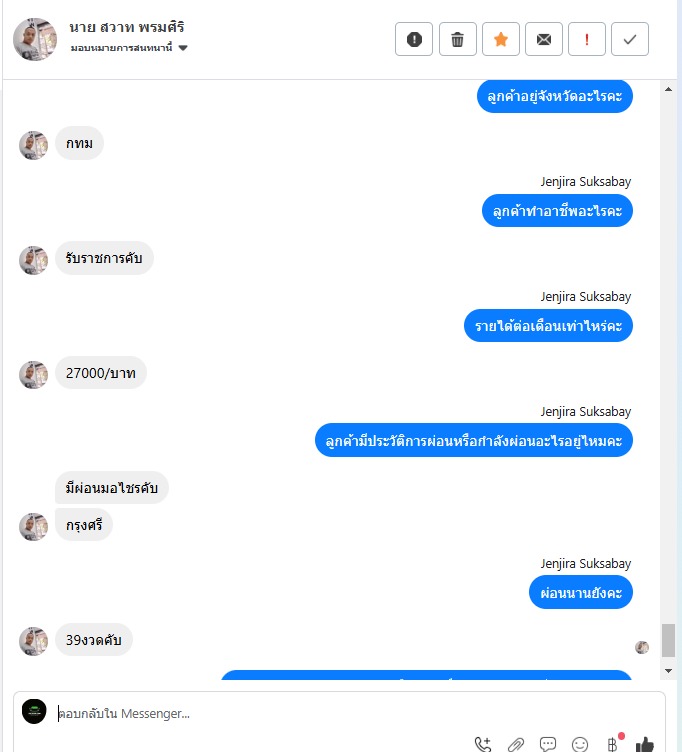
Task: Delete conversation using trash can icon
Action: 458,39
